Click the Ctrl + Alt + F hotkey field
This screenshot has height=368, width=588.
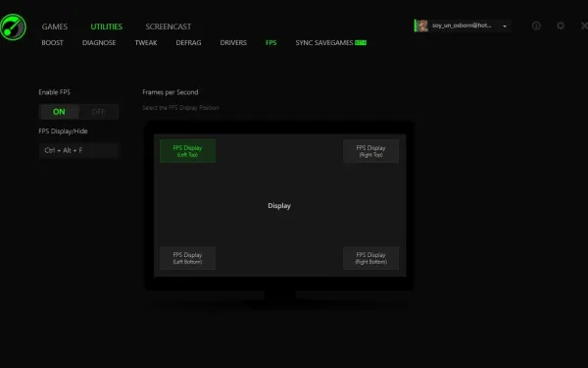coord(78,150)
